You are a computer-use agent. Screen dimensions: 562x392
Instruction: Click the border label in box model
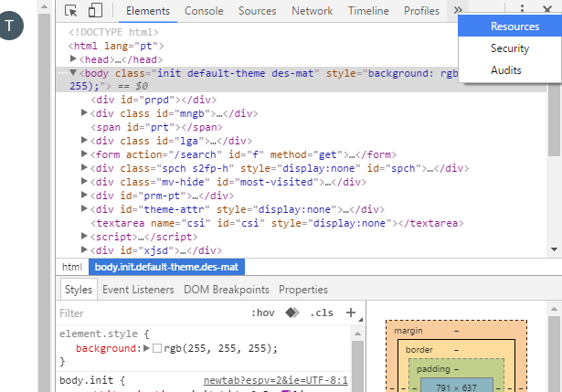pos(419,350)
